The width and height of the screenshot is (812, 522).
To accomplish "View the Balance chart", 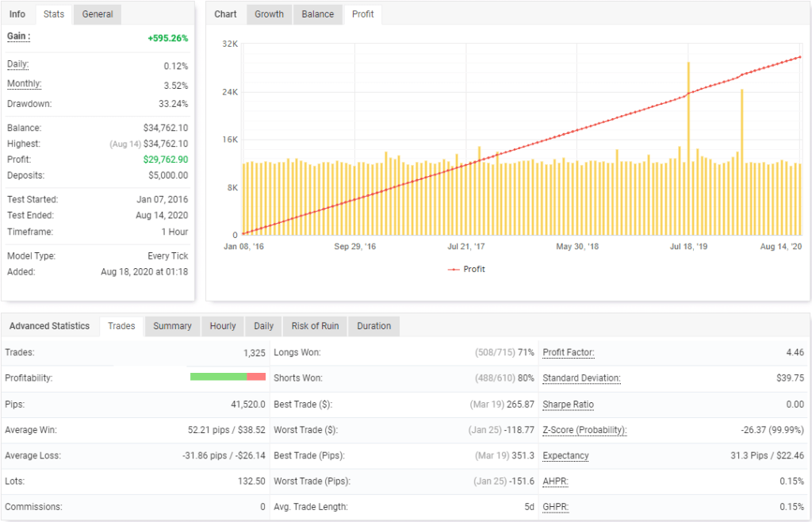I will [x=317, y=13].
